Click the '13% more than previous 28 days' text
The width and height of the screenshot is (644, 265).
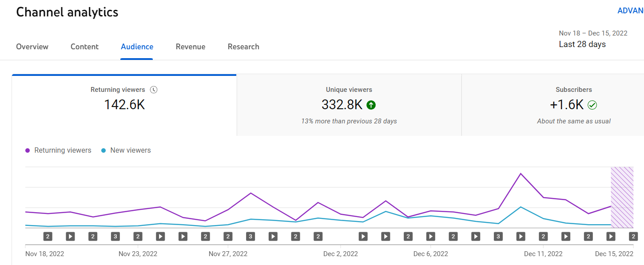tap(349, 121)
